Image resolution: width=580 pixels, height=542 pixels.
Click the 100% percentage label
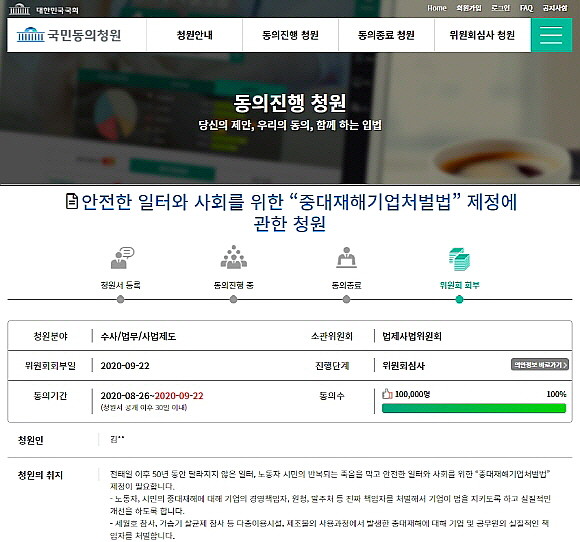(556, 394)
